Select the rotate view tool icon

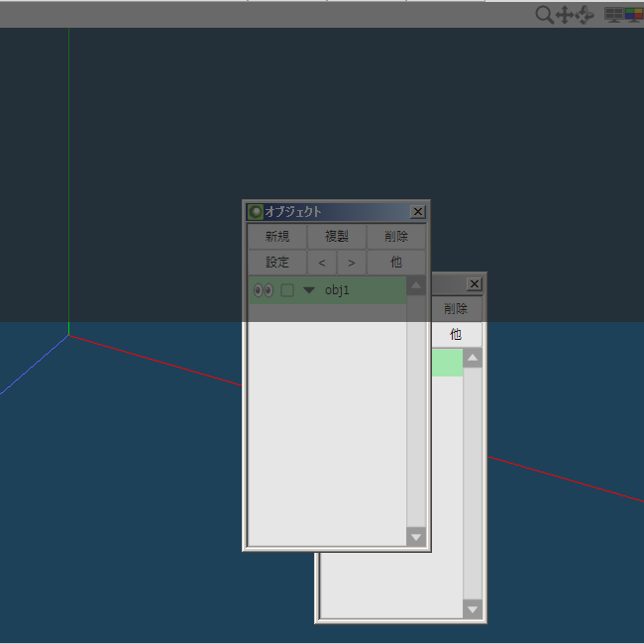584,15
